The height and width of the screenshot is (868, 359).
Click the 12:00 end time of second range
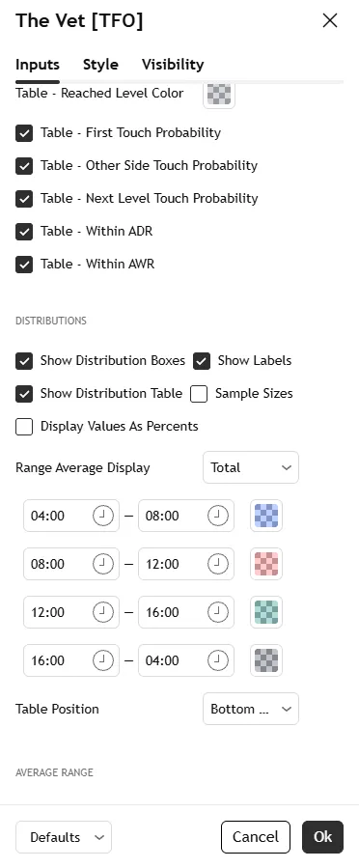(x=186, y=564)
